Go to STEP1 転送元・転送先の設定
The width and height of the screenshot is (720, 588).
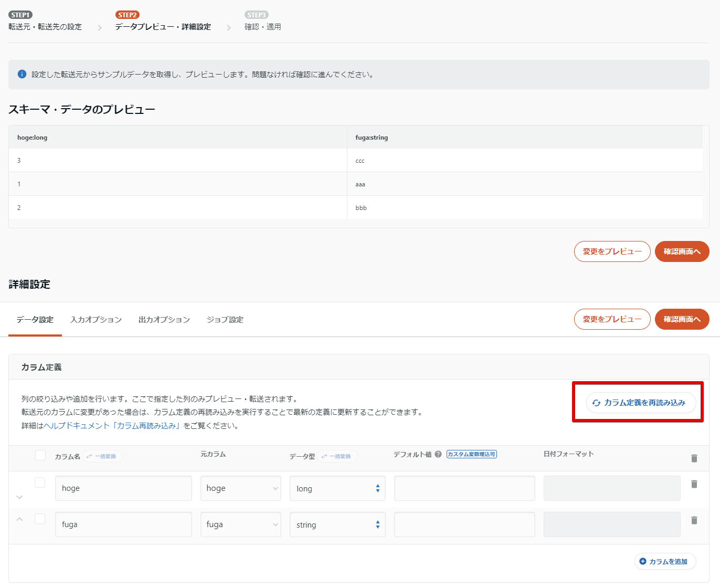[45, 22]
